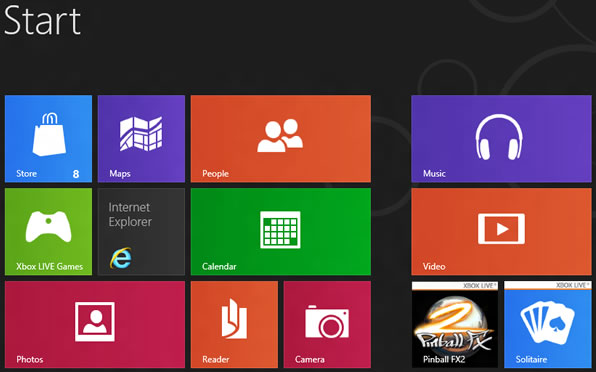Open the Photos tile
Viewport: 596px width, 372px height.
[x=95, y=325]
